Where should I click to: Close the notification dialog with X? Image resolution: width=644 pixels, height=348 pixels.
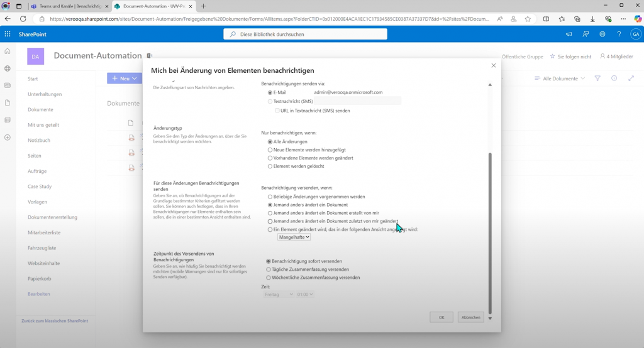click(494, 65)
